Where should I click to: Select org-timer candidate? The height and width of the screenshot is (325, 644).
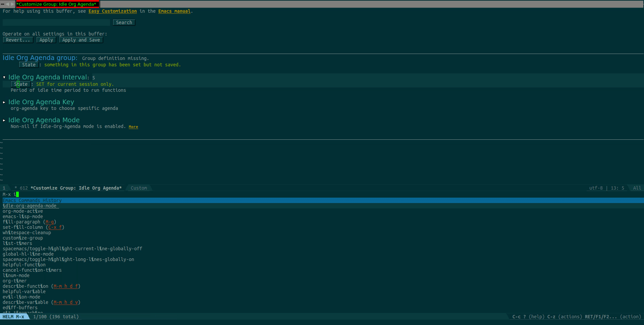coord(15,281)
